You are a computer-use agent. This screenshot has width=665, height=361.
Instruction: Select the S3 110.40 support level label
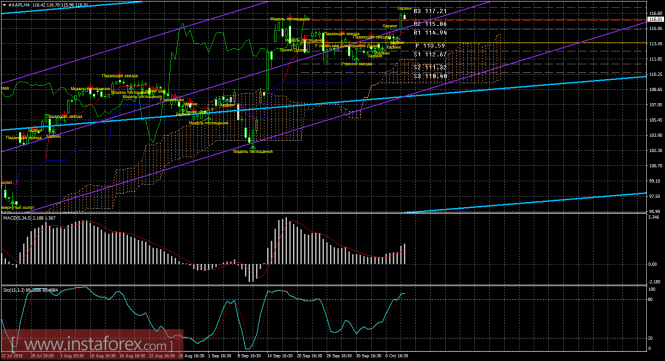click(430, 76)
